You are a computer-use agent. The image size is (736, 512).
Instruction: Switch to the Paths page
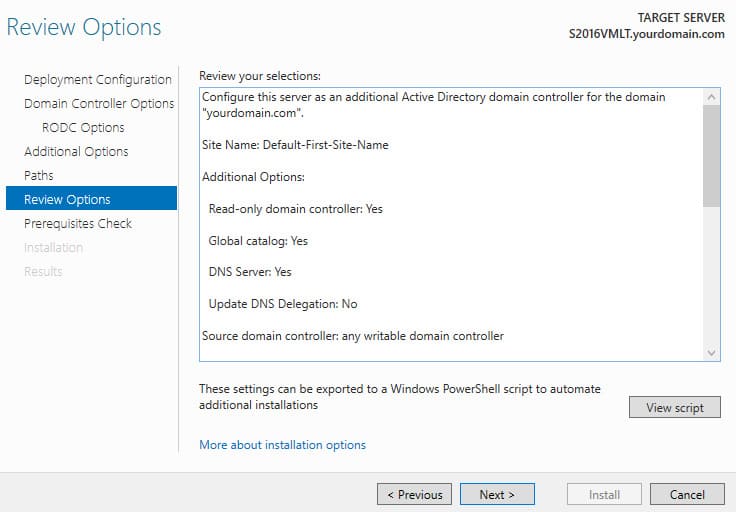pyautogui.click(x=38, y=176)
